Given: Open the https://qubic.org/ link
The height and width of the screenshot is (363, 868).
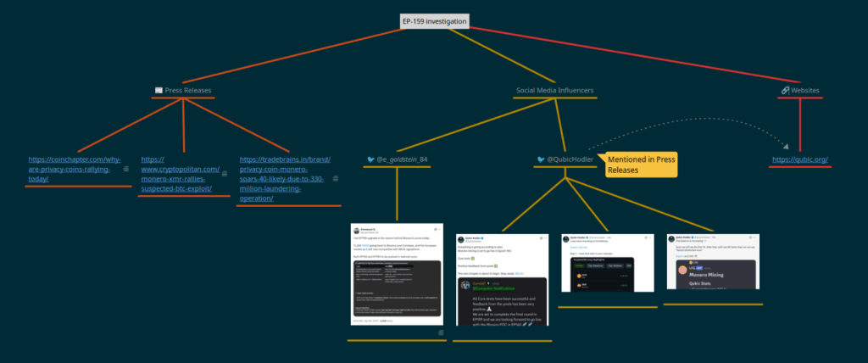Looking at the screenshot, I should point(800,159).
